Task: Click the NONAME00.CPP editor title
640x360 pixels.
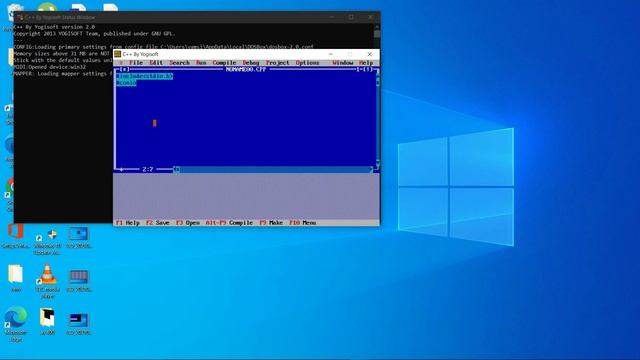Action: (x=246, y=69)
